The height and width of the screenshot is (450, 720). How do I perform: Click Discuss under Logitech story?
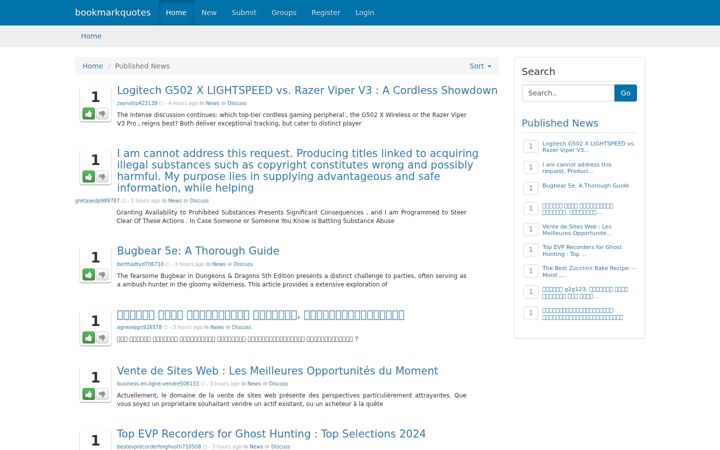pos(237,103)
